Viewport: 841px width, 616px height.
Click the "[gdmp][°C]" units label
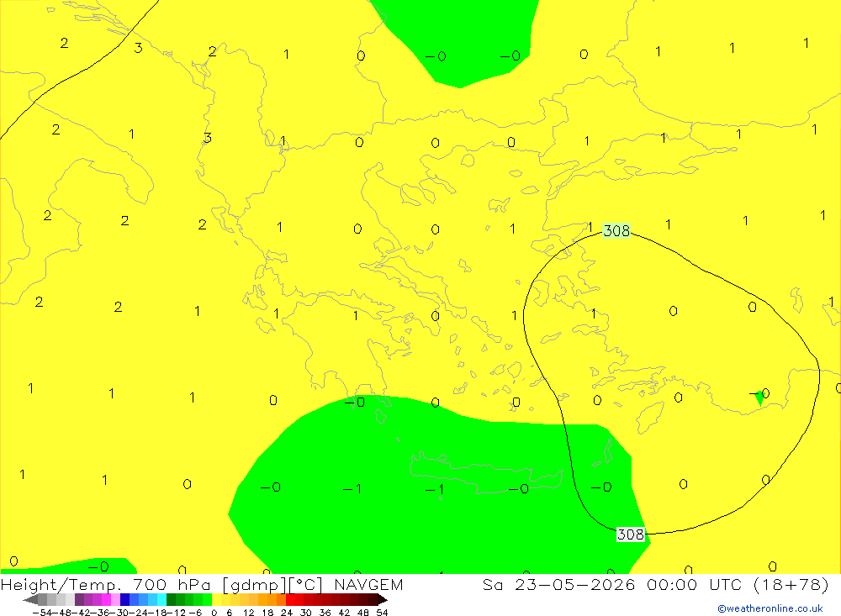coord(272,585)
